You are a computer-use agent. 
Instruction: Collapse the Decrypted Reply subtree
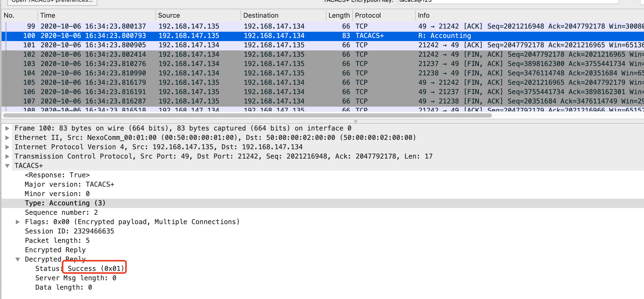[x=18, y=259]
